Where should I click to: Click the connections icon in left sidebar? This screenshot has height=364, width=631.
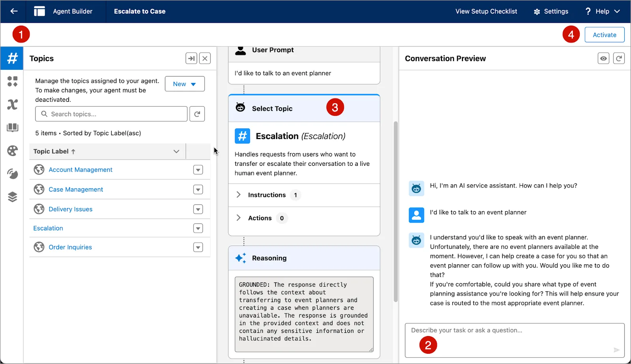tap(12, 174)
